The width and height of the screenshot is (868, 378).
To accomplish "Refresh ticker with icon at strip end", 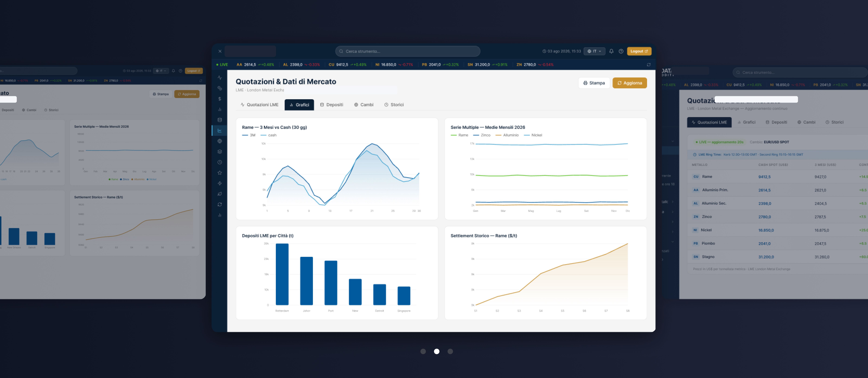I will [649, 65].
